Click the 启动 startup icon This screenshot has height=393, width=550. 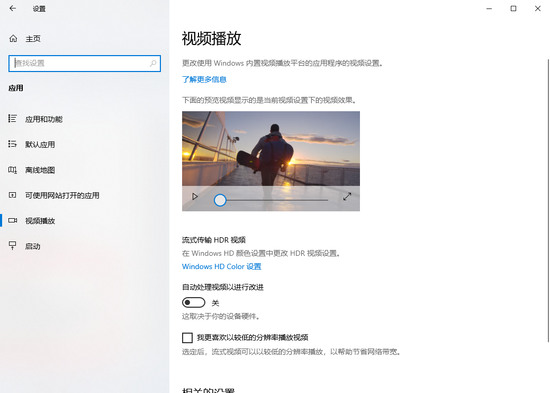click(13, 246)
